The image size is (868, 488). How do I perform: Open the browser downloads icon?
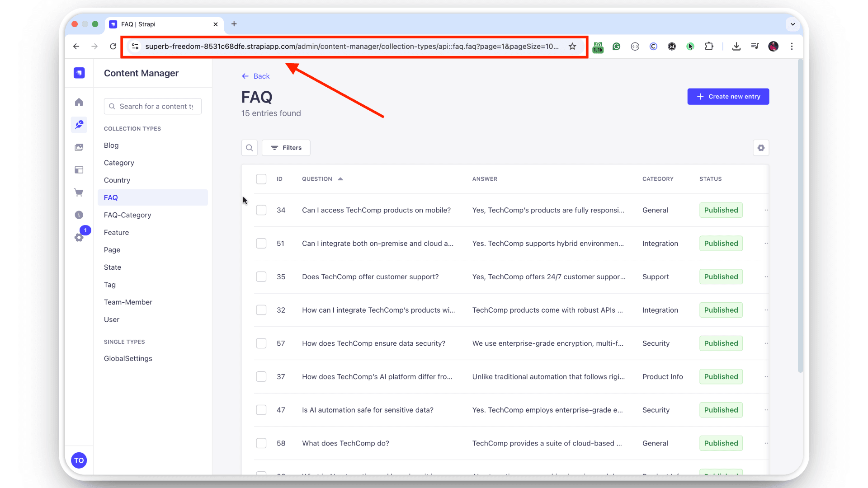(736, 47)
